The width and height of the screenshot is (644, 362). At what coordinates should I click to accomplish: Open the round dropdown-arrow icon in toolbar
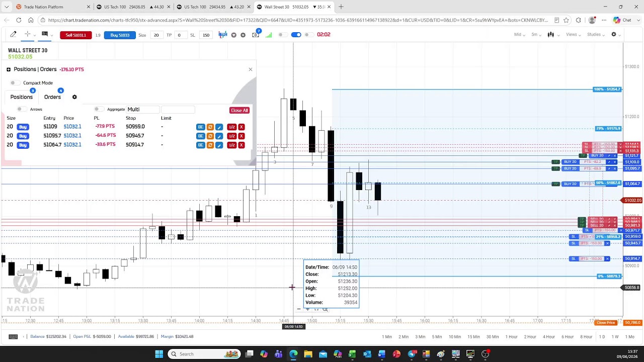coord(233,35)
